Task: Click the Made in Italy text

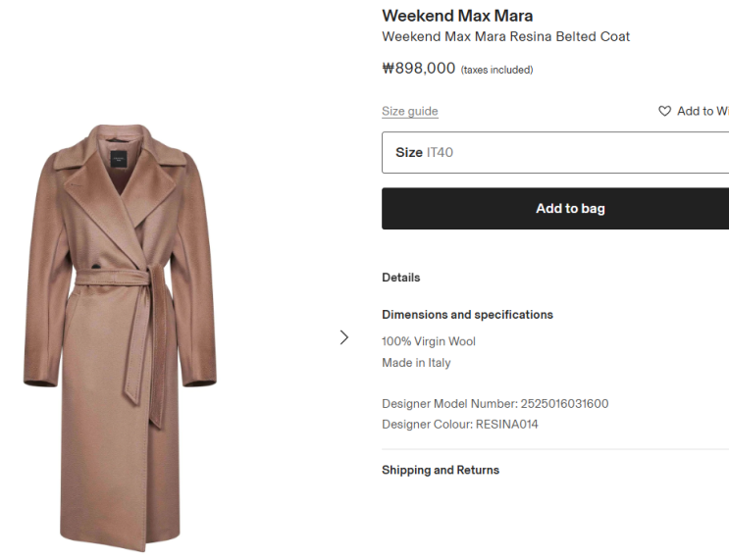Action: [416, 363]
